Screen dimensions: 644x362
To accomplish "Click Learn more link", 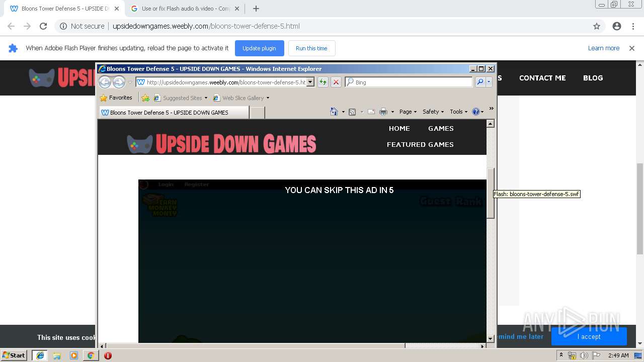I will (x=604, y=48).
